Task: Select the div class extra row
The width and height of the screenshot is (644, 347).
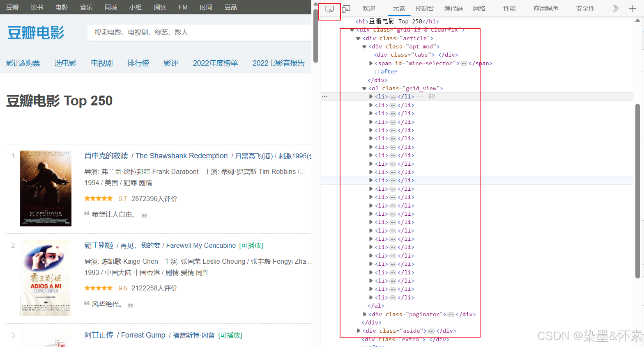Action: 405,339
